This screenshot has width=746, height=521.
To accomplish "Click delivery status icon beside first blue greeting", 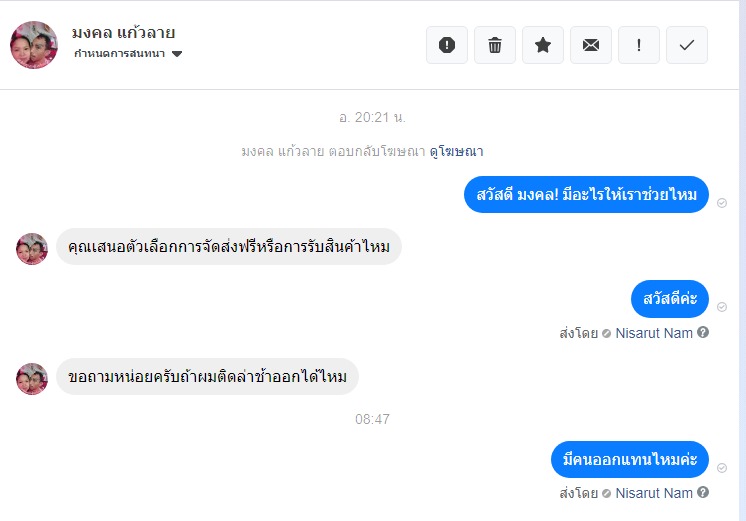I will click(x=722, y=202).
